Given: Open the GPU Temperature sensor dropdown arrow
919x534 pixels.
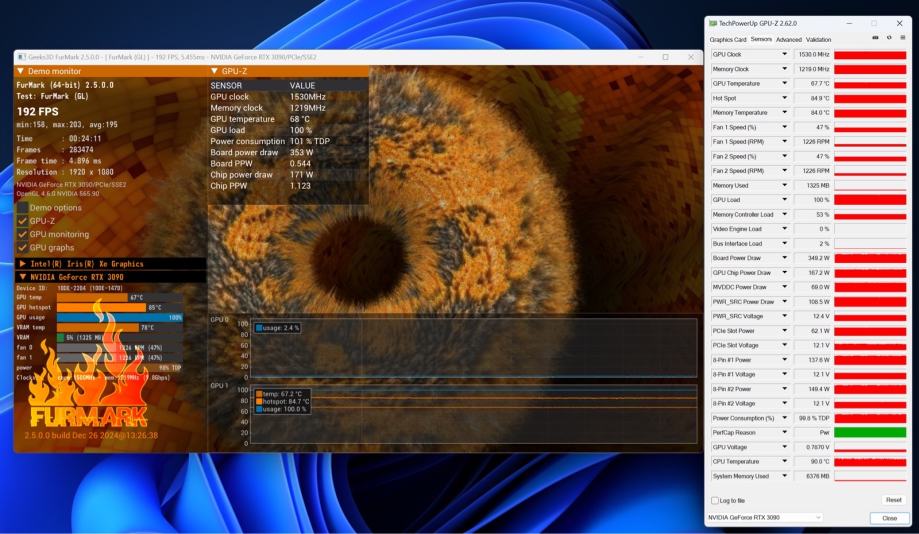Looking at the screenshot, I should tap(784, 84).
